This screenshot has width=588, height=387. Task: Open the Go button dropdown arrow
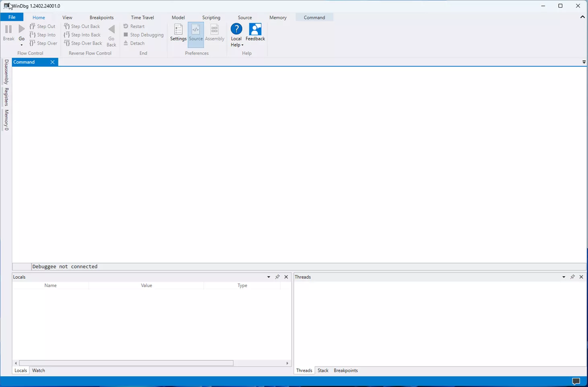(22, 45)
